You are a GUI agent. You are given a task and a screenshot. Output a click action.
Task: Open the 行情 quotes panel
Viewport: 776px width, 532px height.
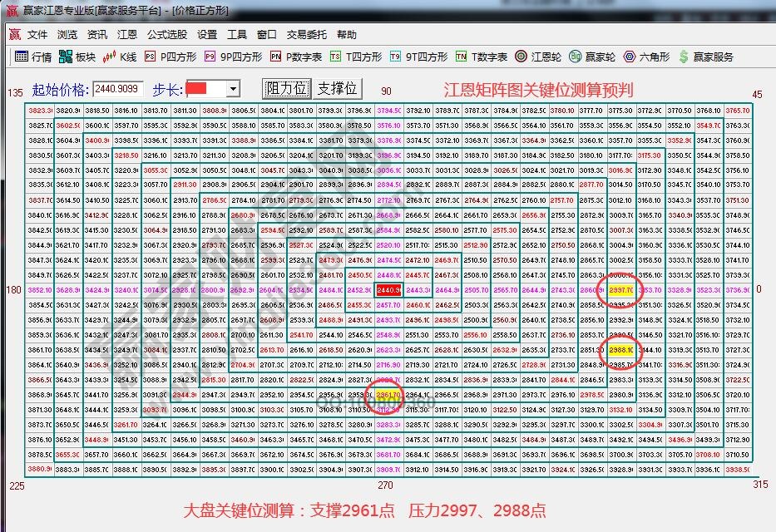point(33,57)
